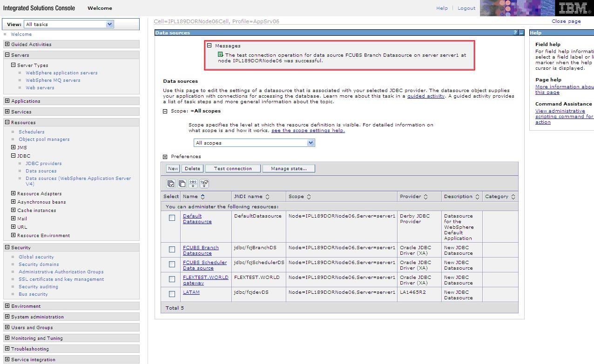
Task: Select the Welcome tab in top banner
Action: coord(100,8)
